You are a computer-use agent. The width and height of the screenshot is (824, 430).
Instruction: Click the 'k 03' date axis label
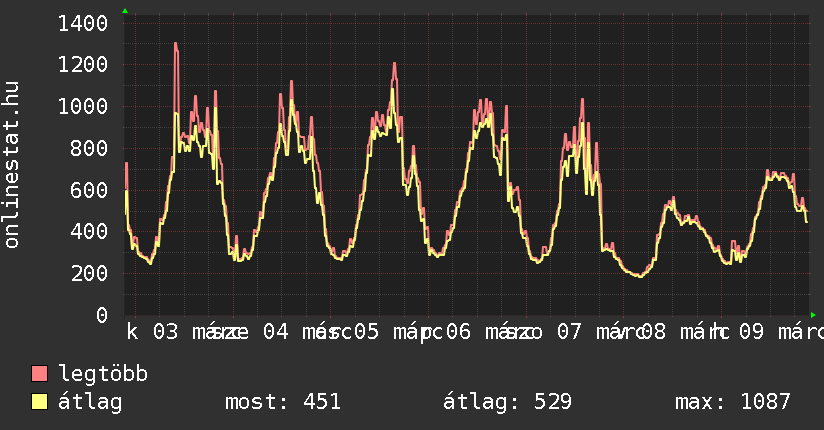[153, 332]
